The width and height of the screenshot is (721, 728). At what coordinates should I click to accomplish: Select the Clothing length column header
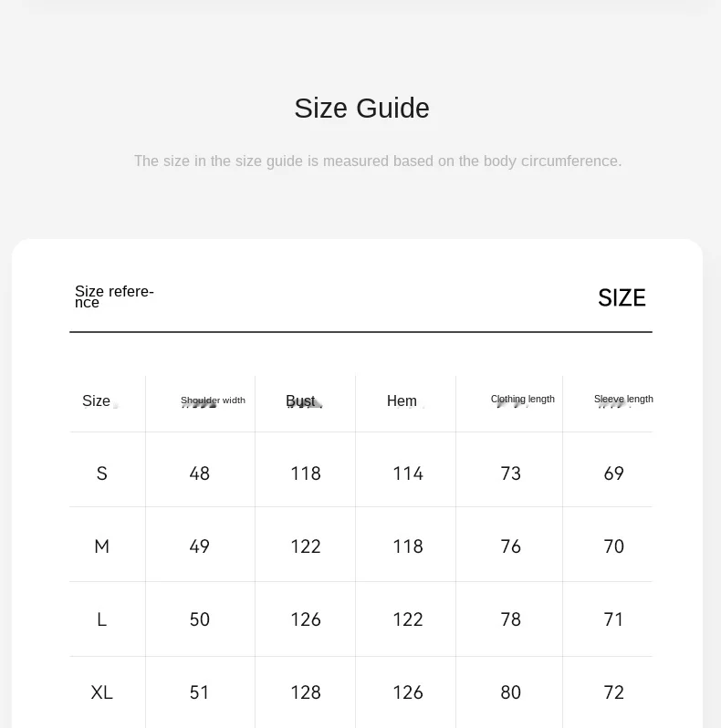coord(523,399)
